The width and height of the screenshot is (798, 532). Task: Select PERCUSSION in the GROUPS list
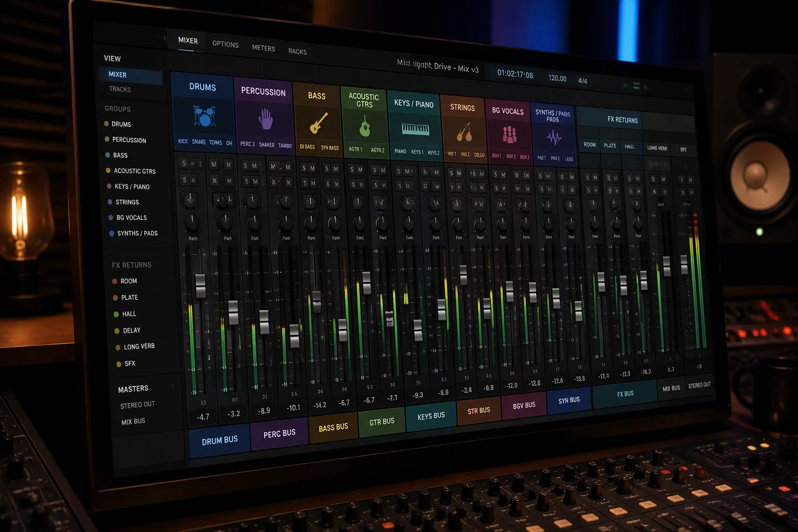pyautogui.click(x=129, y=140)
